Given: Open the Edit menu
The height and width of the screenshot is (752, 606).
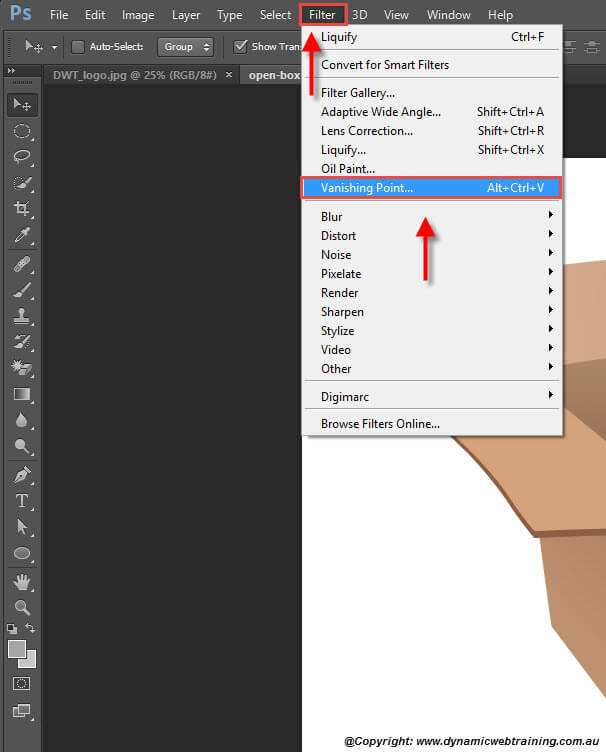Looking at the screenshot, I should coord(95,15).
